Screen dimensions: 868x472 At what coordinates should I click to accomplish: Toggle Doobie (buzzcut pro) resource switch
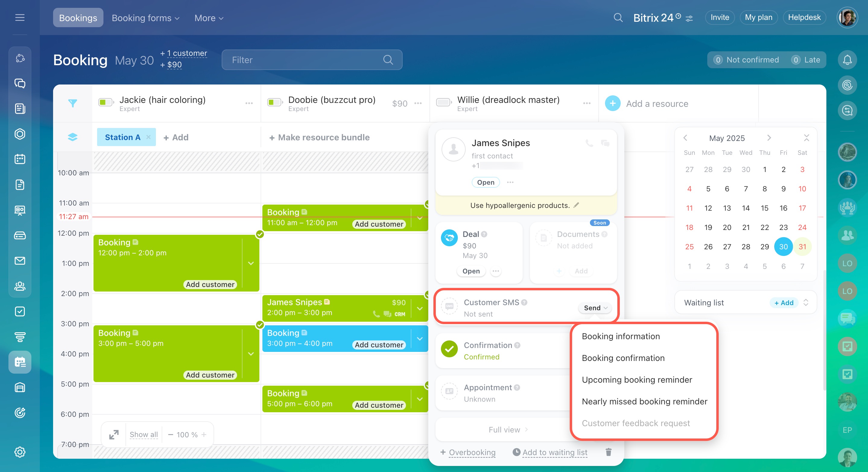(x=274, y=103)
